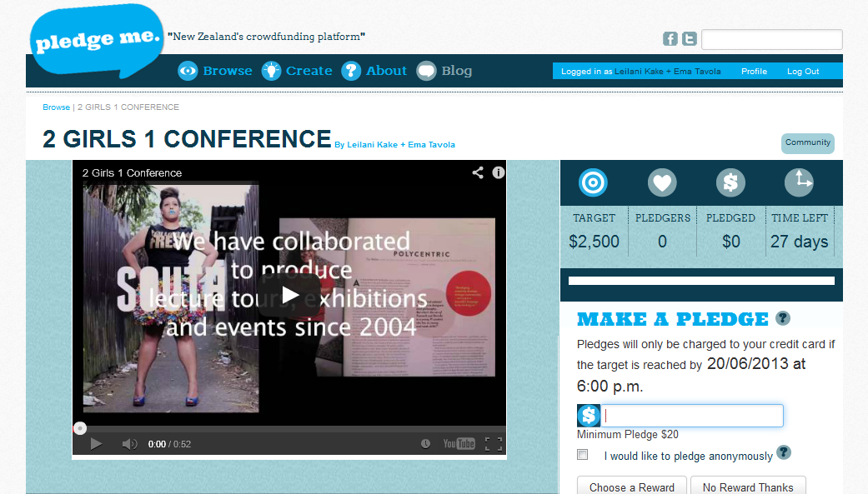Click the Twitter icon in the header
This screenshot has height=494, width=868.
tap(690, 39)
